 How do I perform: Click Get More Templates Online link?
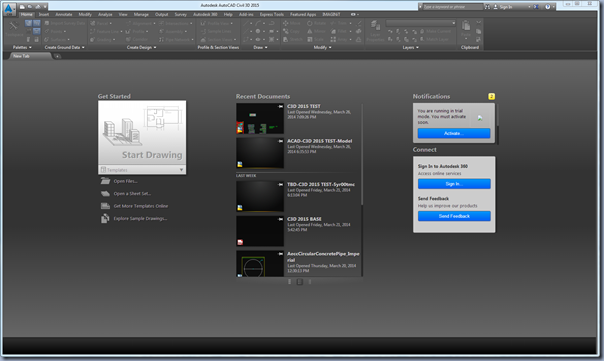pos(135,206)
